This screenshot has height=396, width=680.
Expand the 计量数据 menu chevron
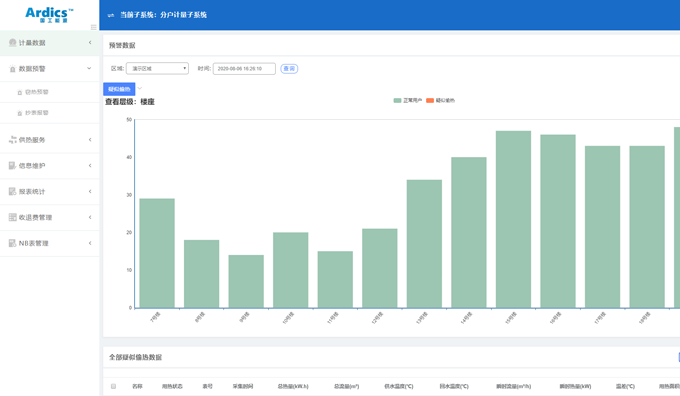[90, 43]
